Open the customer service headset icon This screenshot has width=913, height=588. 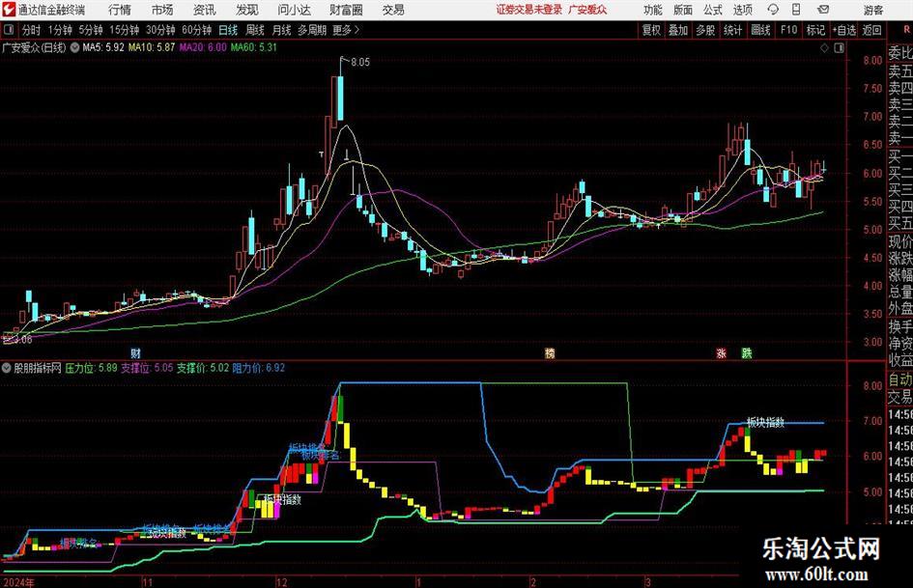tap(773, 10)
